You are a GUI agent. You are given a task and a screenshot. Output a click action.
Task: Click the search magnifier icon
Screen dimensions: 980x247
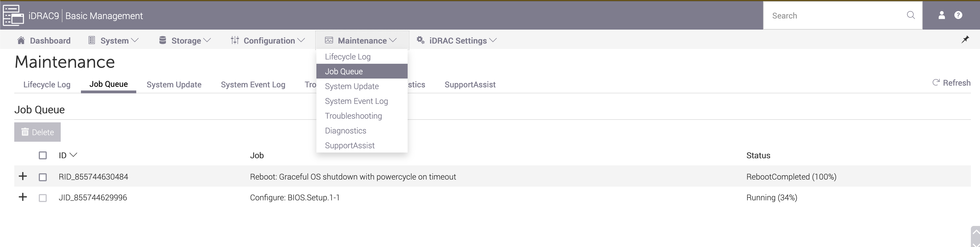point(910,15)
